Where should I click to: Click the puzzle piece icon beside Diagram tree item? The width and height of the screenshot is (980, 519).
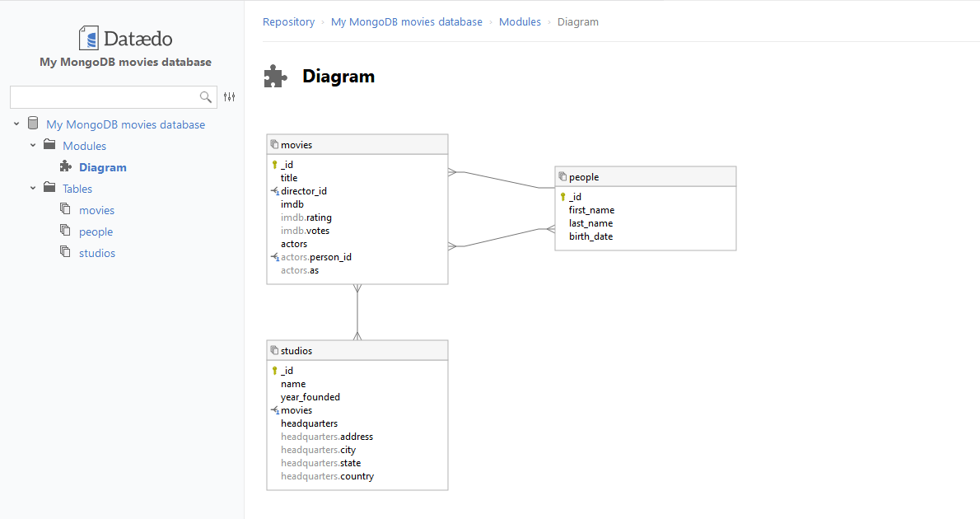(x=66, y=166)
